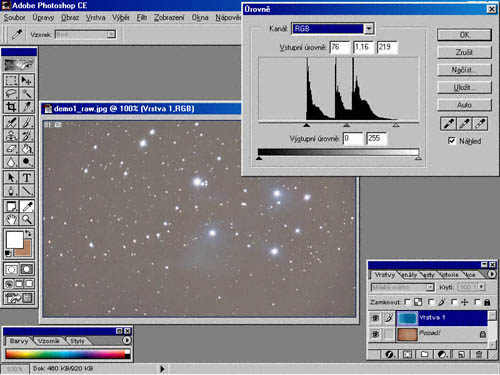Enable lock transparent pixels checkbox
500x375 pixels.
(407, 302)
